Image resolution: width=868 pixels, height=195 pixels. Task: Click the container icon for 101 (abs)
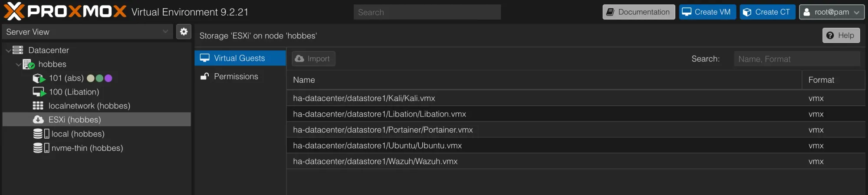39,78
